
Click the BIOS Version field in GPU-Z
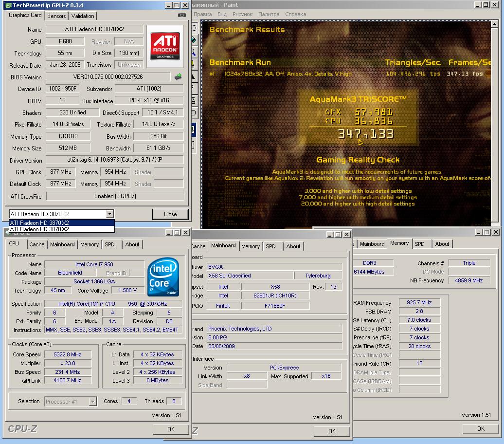[108, 76]
